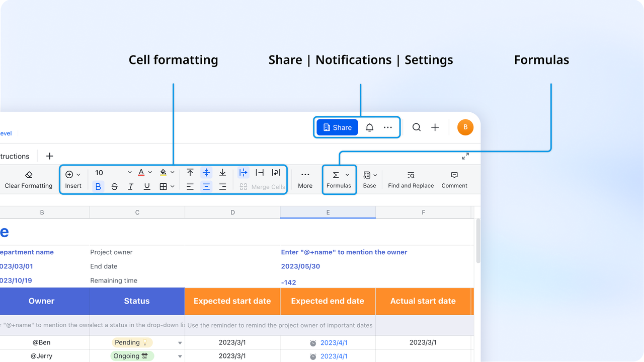The width and height of the screenshot is (644, 362).
Task: Add a comment with the Comment icon
Action: [454, 179]
